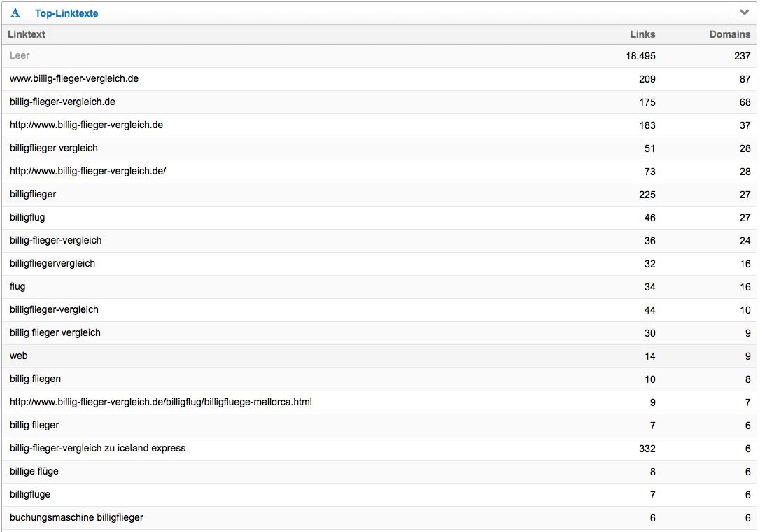The image size is (760, 532).
Task: Click the billigfluege-mallorca.html URL linktext
Action: click(x=161, y=402)
